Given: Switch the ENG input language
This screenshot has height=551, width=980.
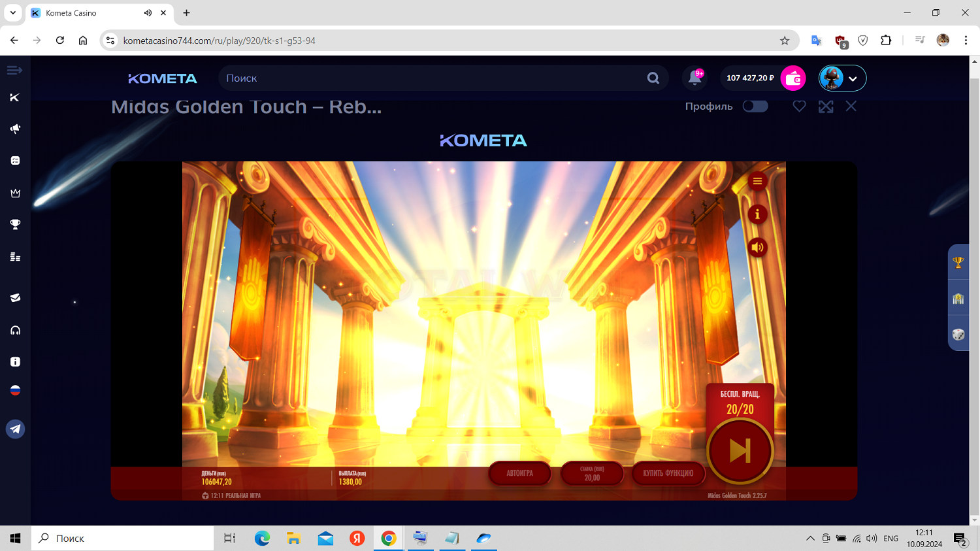Looking at the screenshot, I should [x=890, y=539].
